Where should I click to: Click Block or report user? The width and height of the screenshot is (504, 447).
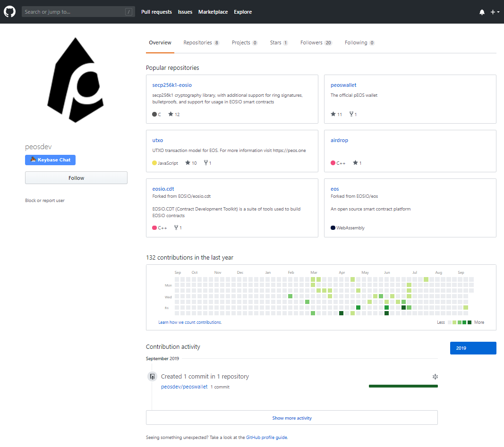45,201
